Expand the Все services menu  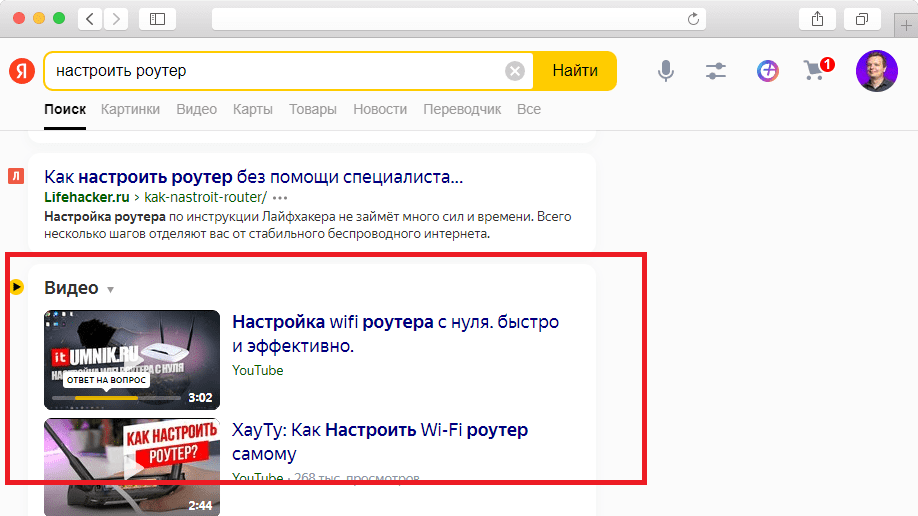pos(529,110)
